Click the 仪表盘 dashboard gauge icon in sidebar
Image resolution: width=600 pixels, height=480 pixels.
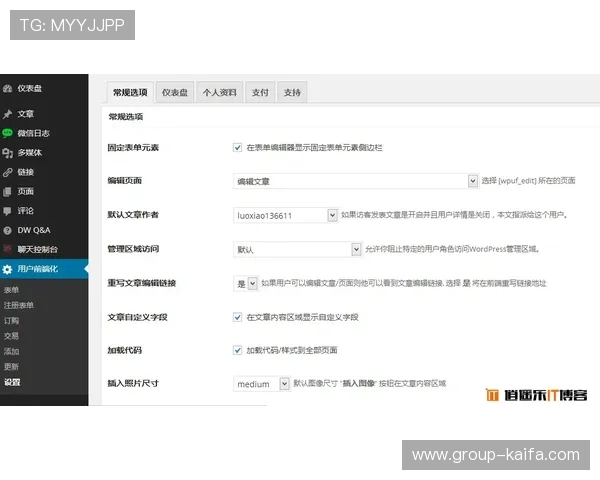tap(7, 89)
